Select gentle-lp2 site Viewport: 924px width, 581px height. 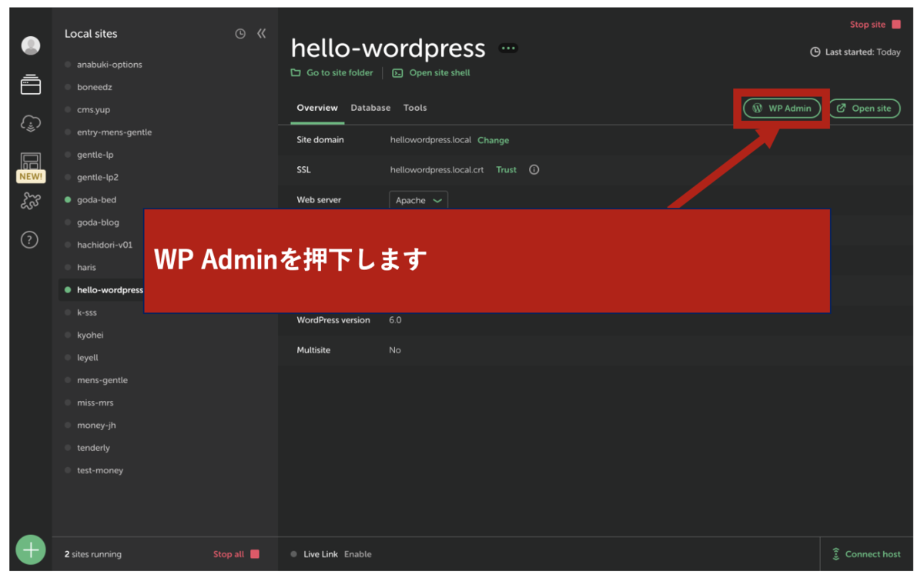[x=97, y=177]
